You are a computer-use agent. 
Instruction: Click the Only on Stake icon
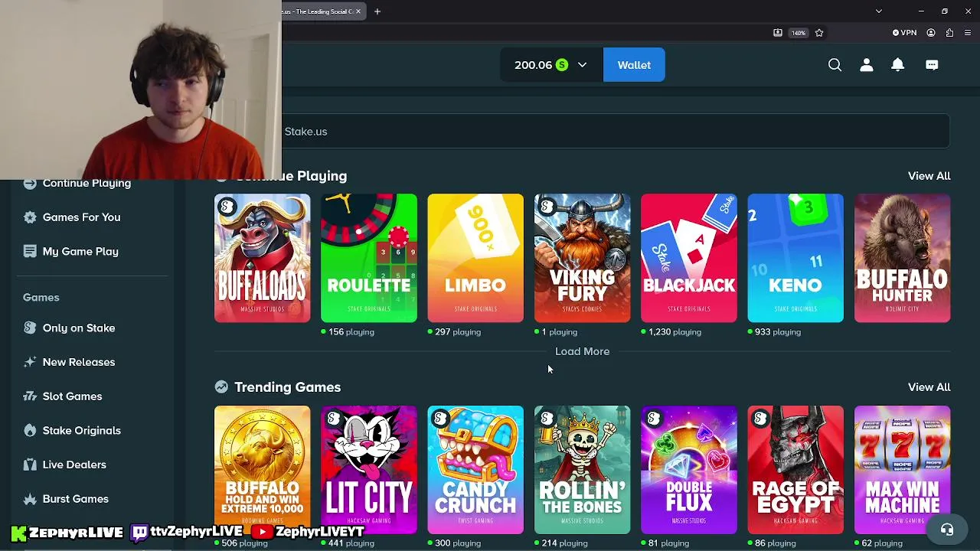[x=30, y=328]
